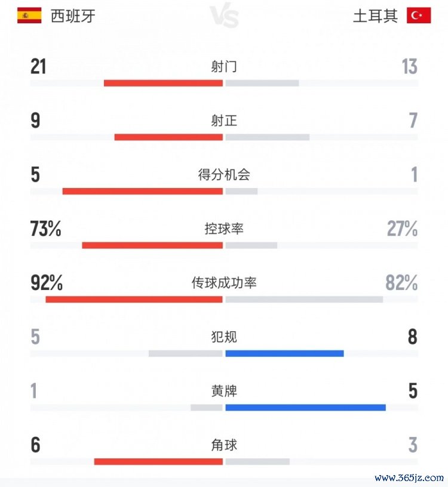The width and height of the screenshot is (448, 487).
Task: Click the 角球 stat label
Action: click(x=224, y=445)
